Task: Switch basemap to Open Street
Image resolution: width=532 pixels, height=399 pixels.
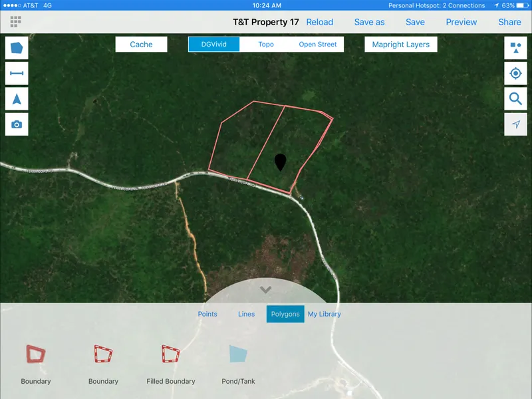Action: 317,45
